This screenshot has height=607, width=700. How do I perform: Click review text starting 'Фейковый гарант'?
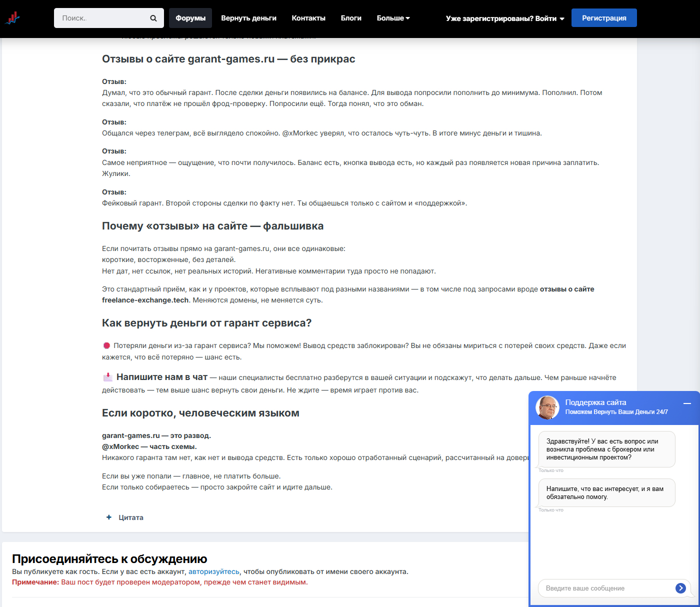click(284, 203)
